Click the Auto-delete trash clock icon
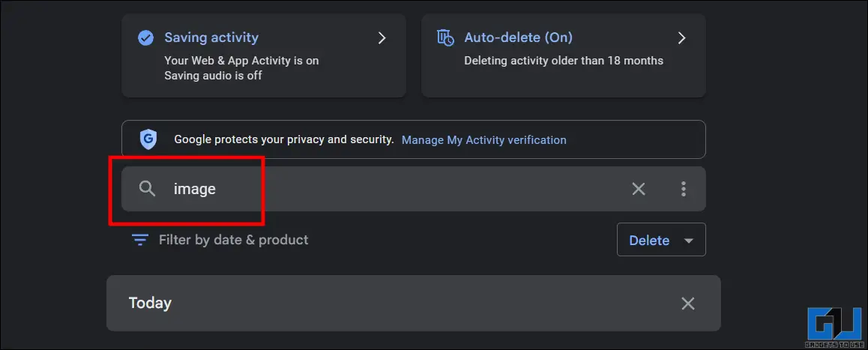The image size is (868, 350). (x=446, y=37)
